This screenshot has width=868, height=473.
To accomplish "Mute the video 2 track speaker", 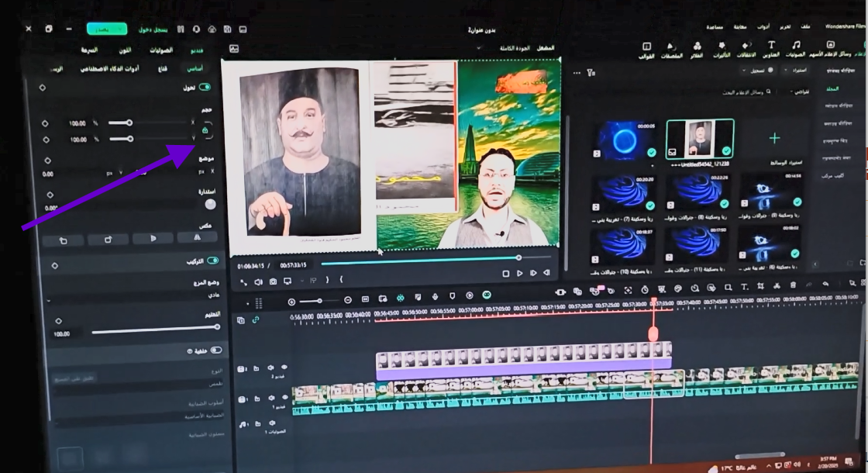I will coord(270,368).
